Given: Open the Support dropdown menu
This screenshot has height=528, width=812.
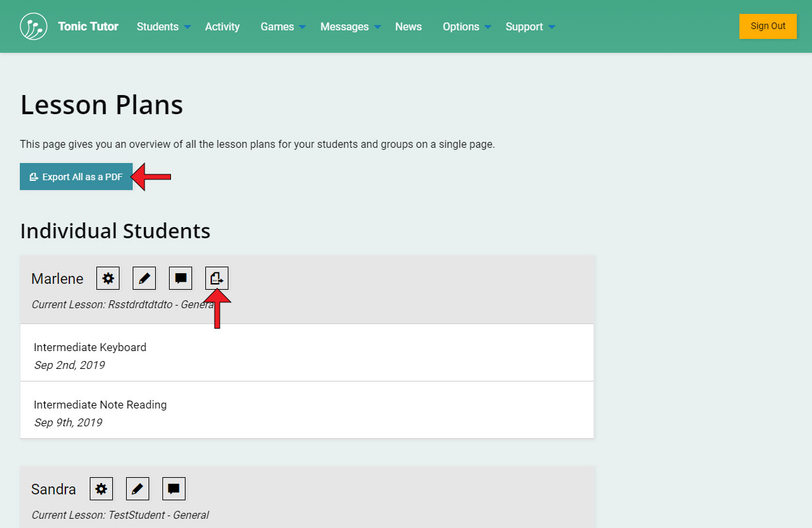Looking at the screenshot, I should (x=530, y=26).
